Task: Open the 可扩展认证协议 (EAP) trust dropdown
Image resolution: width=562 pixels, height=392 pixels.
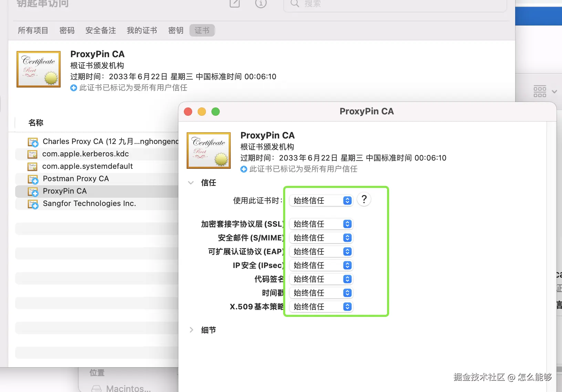Action: point(321,251)
